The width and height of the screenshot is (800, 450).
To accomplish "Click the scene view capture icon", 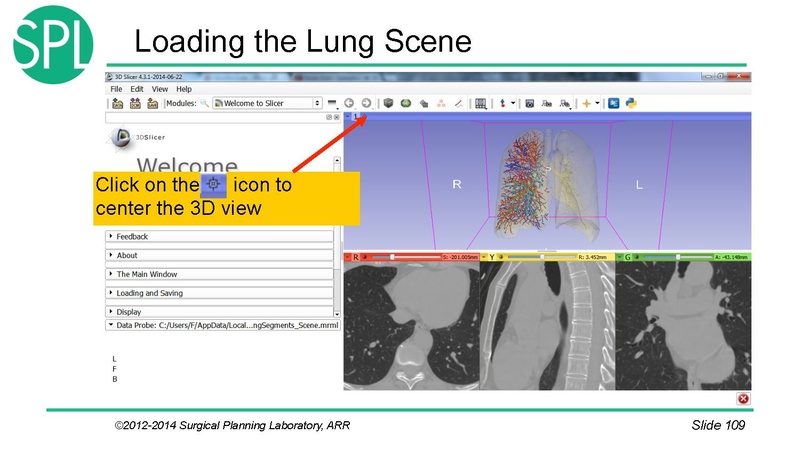I will (x=547, y=104).
